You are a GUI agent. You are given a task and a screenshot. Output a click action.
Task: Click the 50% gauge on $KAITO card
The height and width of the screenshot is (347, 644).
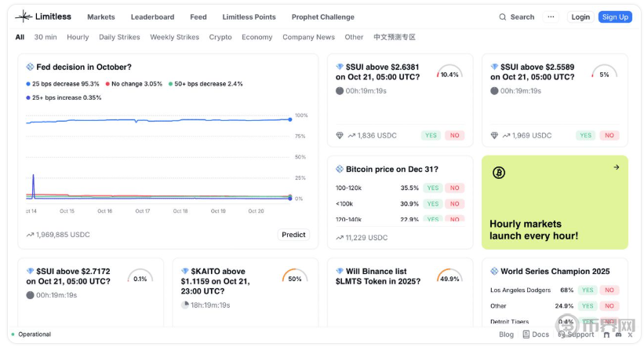pos(295,277)
